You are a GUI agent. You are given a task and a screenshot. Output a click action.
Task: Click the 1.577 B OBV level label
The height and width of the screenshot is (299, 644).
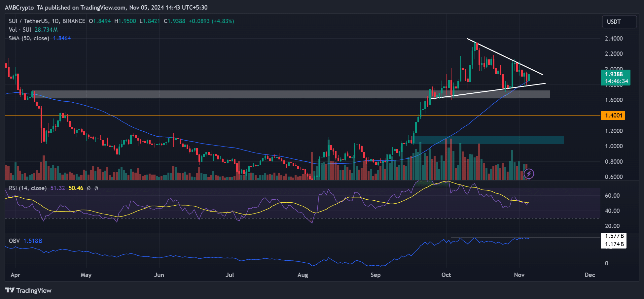tap(614, 236)
